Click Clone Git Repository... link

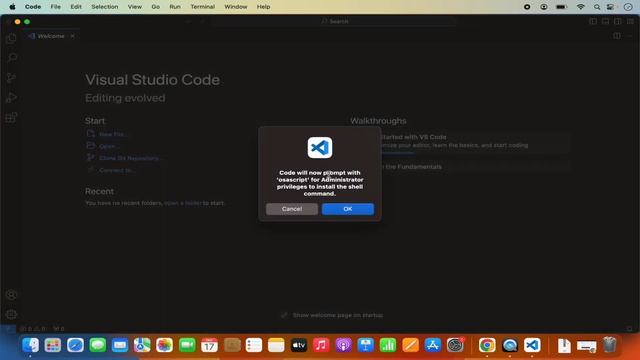click(129, 158)
